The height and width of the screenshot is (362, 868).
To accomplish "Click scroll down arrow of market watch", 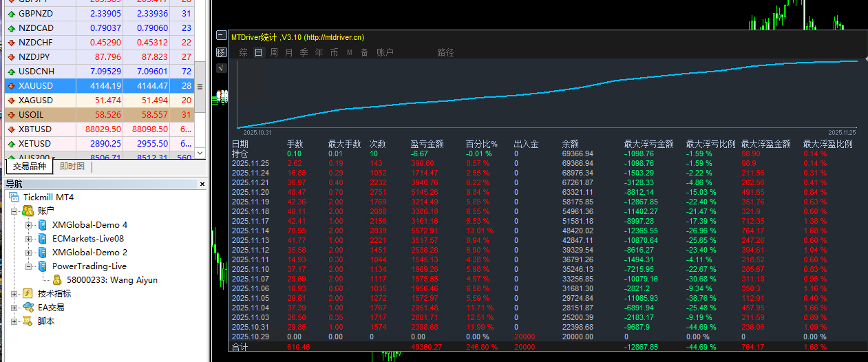I will (200, 152).
